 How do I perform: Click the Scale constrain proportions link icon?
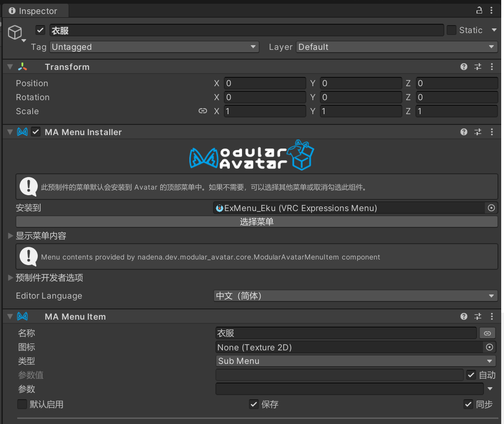(x=202, y=111)
